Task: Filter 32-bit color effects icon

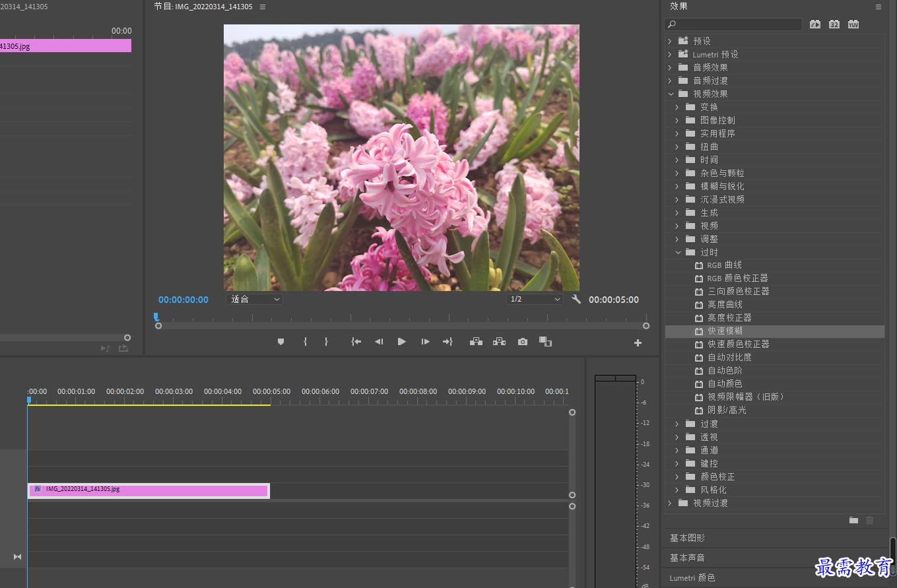Action: [x=834, y=24]
